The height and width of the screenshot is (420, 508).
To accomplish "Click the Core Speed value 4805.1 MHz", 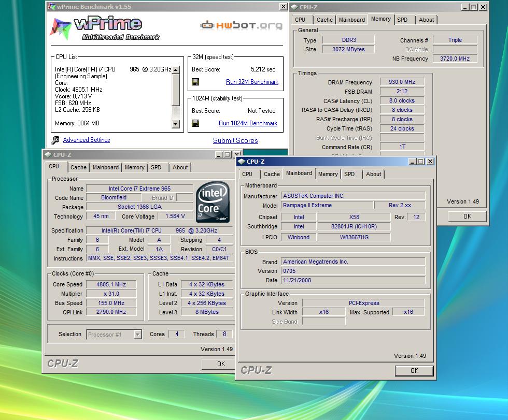I will pos(111,284).
